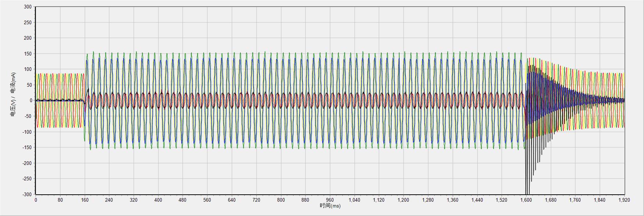This screenshot has width=644, height=216.
Task: Select the x-axis zero tick label
Action: point(36,200)
